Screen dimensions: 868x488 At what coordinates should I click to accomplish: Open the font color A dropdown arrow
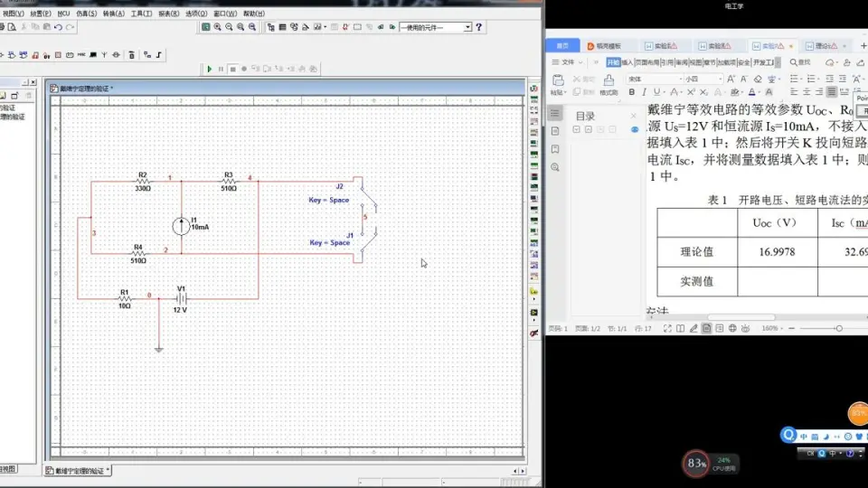pyautogui.click(x=759, y=93)
